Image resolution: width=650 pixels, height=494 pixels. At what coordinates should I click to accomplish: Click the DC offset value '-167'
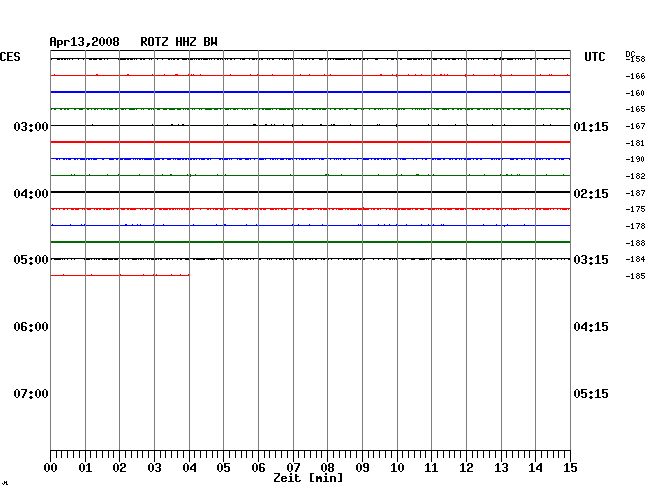[x=635, y=126]
